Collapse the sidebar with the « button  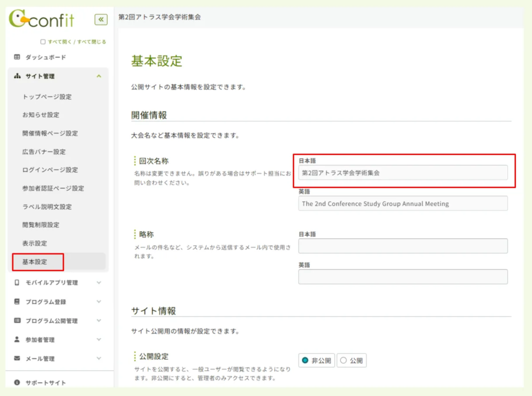pyautogui.click(x=101, y=19)
